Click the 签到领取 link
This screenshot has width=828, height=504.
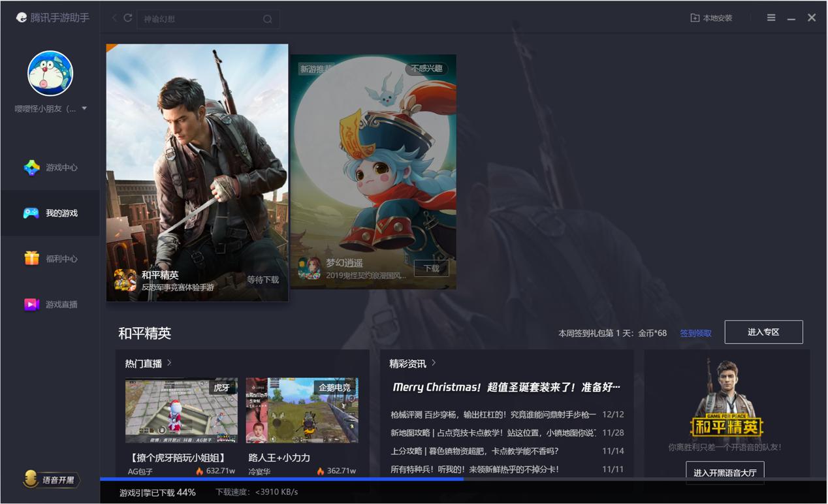[x=695, y=333]
